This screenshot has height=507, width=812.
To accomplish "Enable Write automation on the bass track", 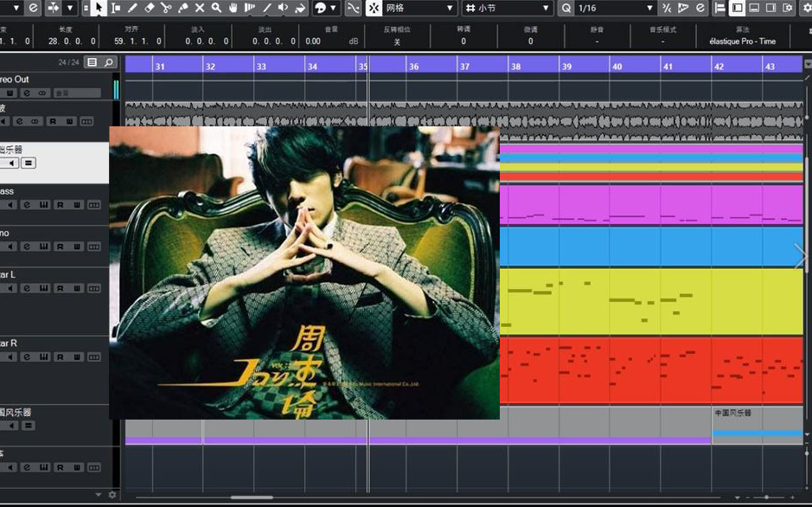I will click(x=77, y=205).
